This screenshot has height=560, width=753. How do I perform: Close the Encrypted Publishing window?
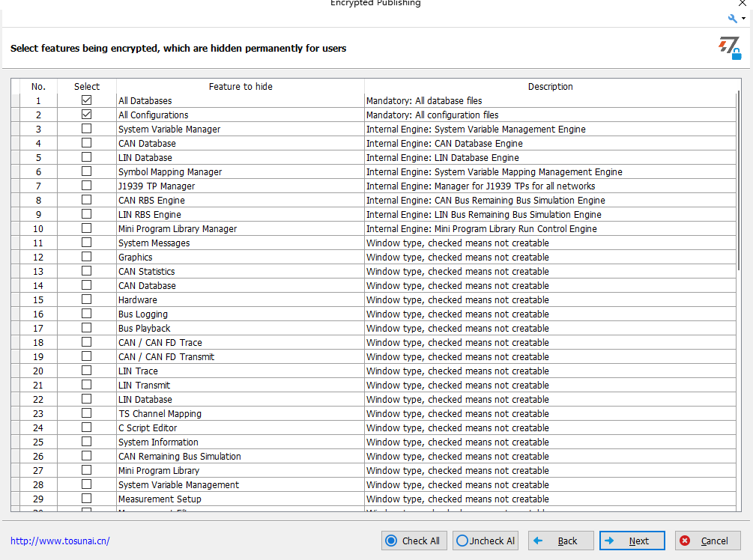pos(742,4)
